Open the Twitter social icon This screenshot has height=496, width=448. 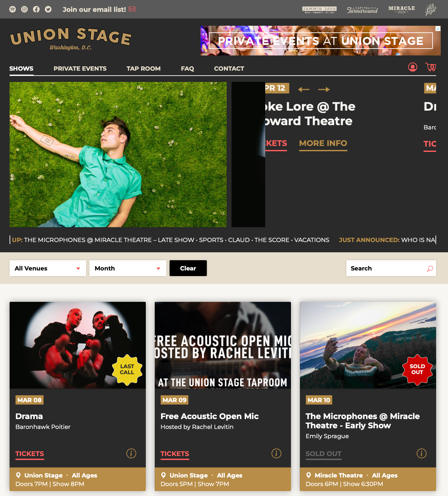pyautogui.click(x=48, y=9)
